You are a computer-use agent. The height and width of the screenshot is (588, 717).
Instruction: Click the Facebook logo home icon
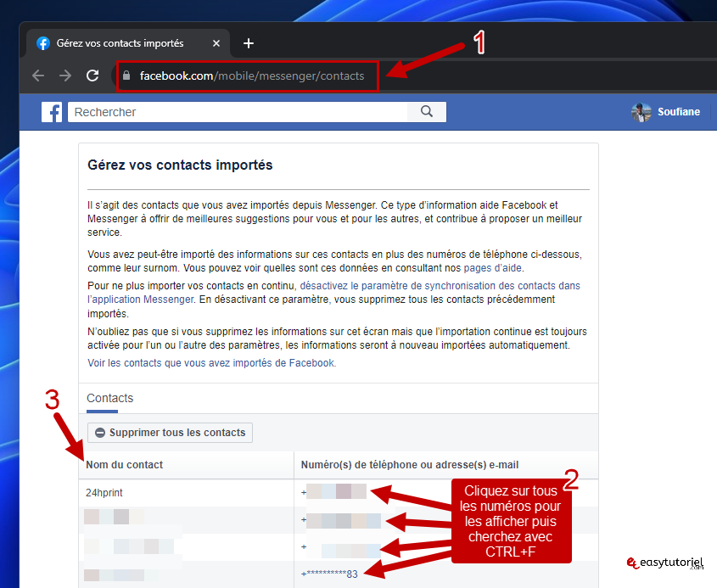[52, 112]
